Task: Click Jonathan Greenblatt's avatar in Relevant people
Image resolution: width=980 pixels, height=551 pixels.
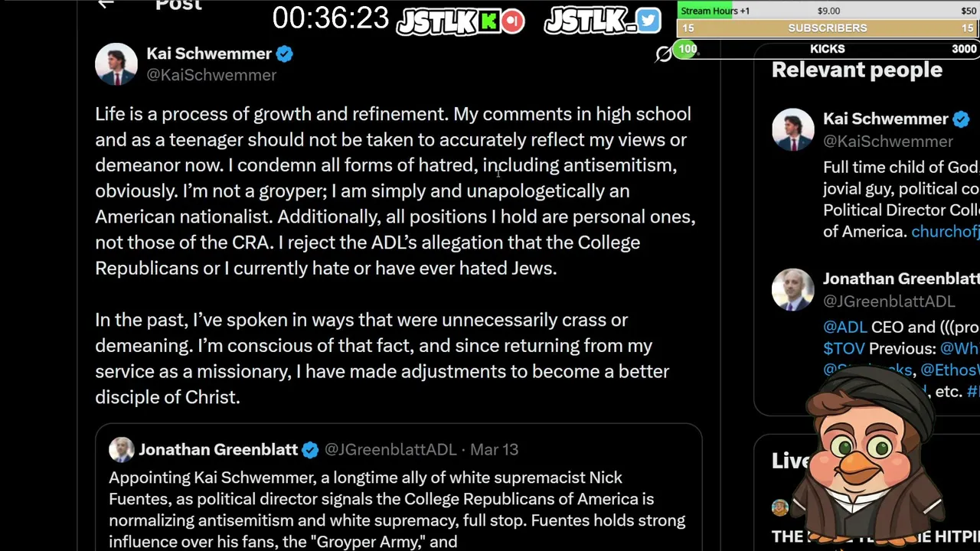Action: pyautogui.click(x=792, y=289)
